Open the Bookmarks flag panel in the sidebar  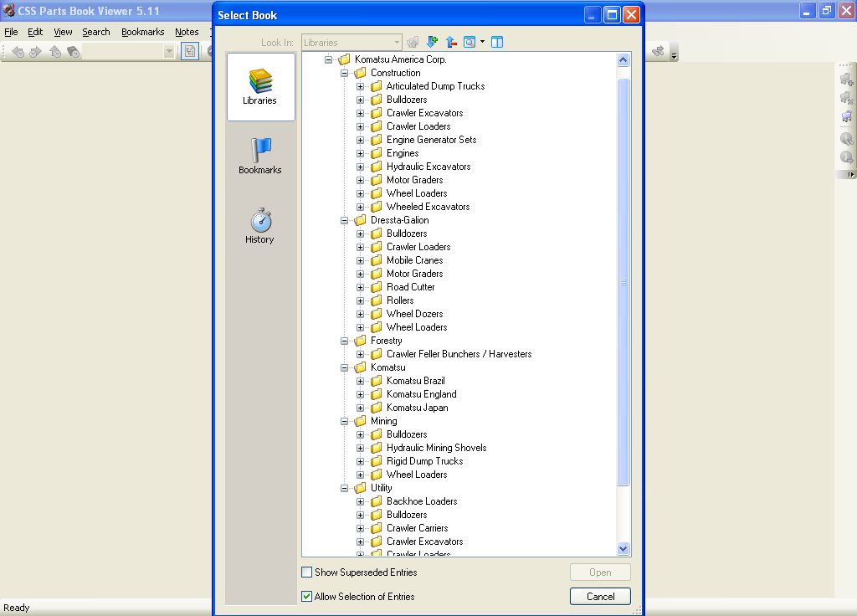(x=260, y=157)
